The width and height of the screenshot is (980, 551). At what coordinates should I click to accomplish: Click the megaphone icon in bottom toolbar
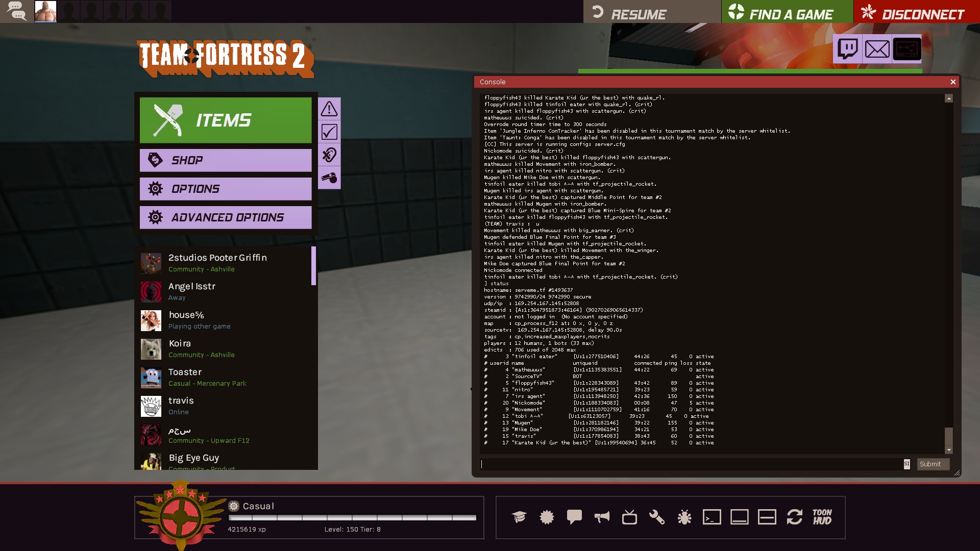(602, 517)
